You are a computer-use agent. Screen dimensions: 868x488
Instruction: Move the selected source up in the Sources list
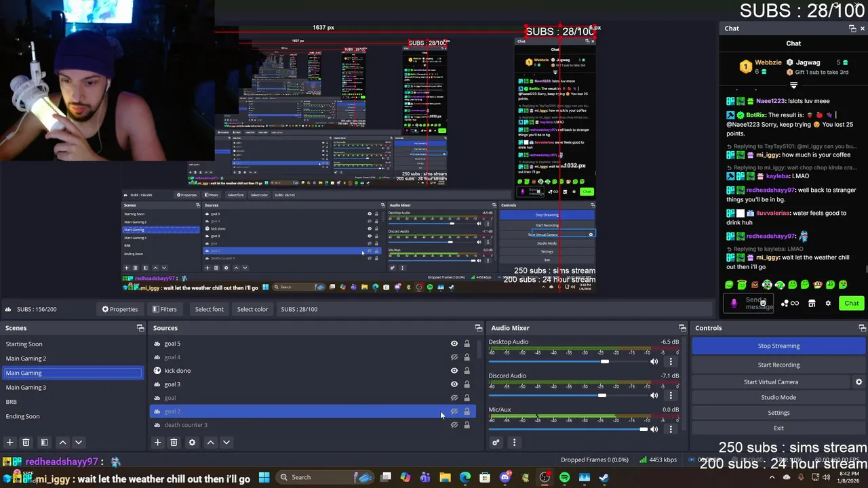[210, 443]
